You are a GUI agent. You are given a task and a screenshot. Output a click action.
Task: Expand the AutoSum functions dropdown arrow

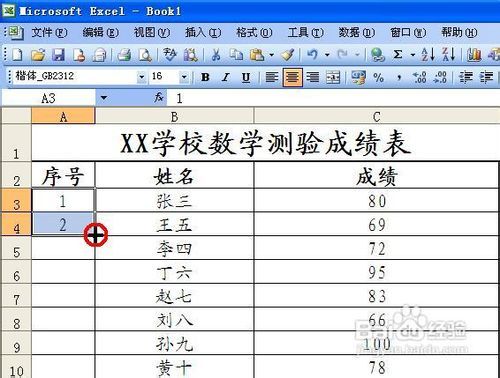coord(413,55)
